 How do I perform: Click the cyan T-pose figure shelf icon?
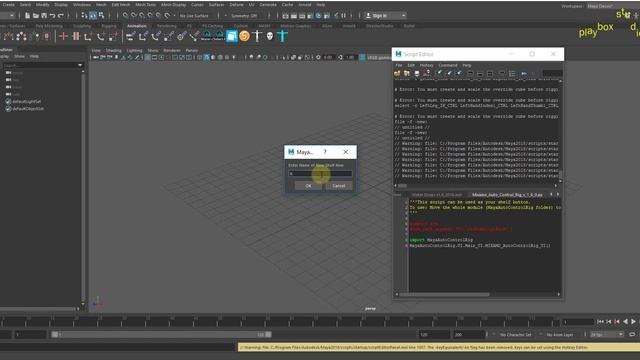pyautogui.click(x=282, y=36)
